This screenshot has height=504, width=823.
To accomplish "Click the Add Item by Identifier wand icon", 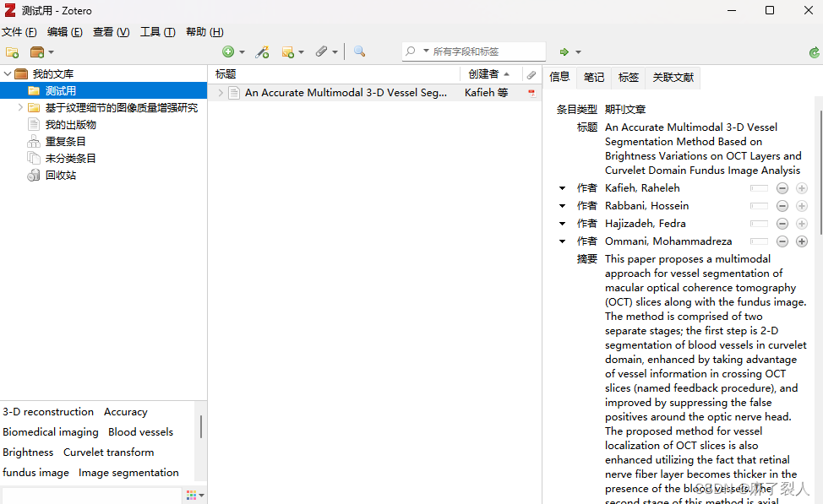I will (262, 51).
